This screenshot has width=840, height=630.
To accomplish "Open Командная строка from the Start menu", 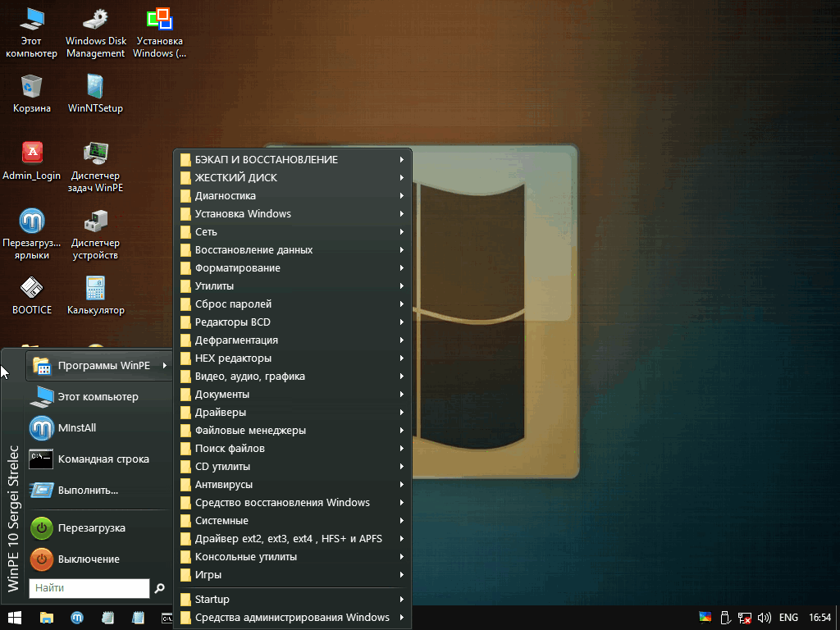I will tap(99, 459).
